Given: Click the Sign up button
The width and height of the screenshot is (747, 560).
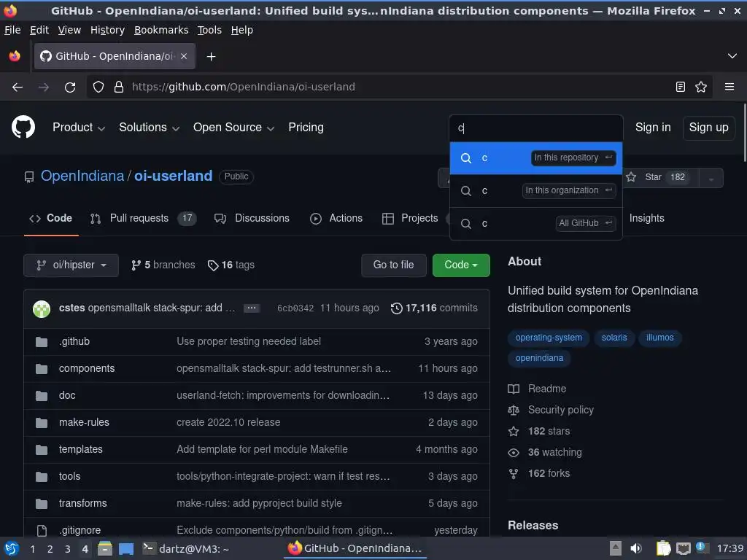Looking at the screenshot, I should (x=708, y=128).
